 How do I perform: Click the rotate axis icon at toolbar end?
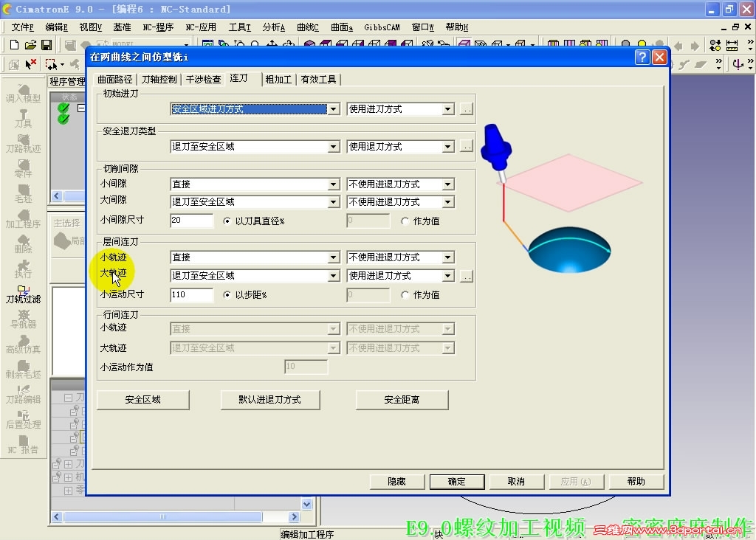click(x=738, y=63)
